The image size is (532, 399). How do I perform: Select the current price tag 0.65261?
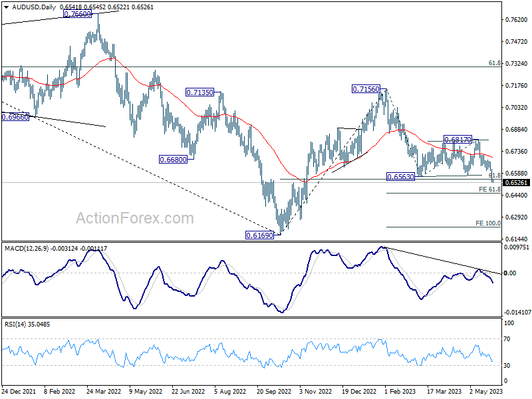click(516, 182)
